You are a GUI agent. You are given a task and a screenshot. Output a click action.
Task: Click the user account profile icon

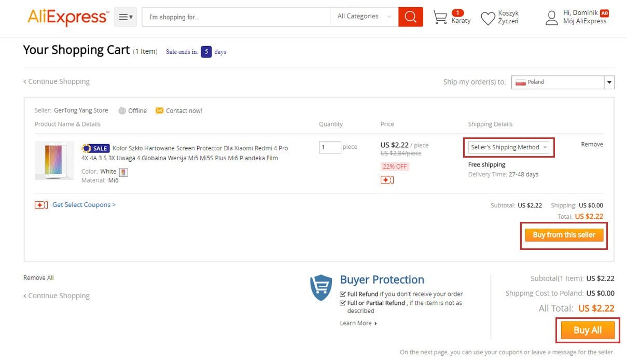click(x=551, y=18)
